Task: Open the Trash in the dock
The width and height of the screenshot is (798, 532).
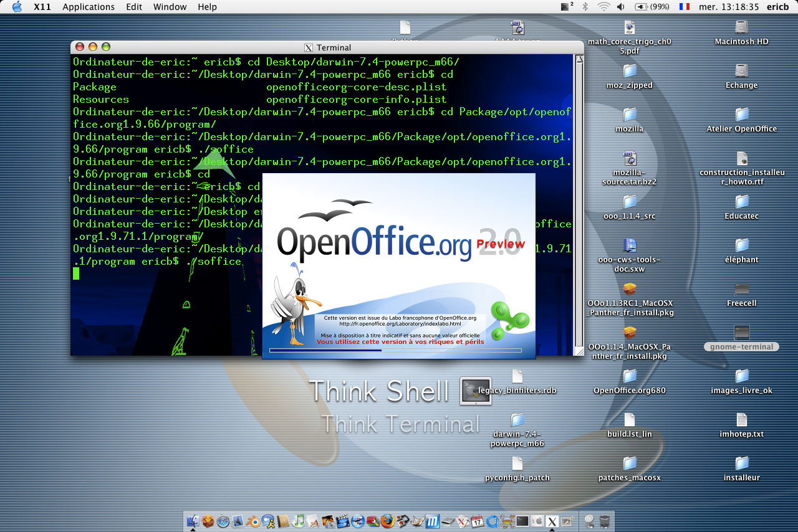Action: (604, 521)
